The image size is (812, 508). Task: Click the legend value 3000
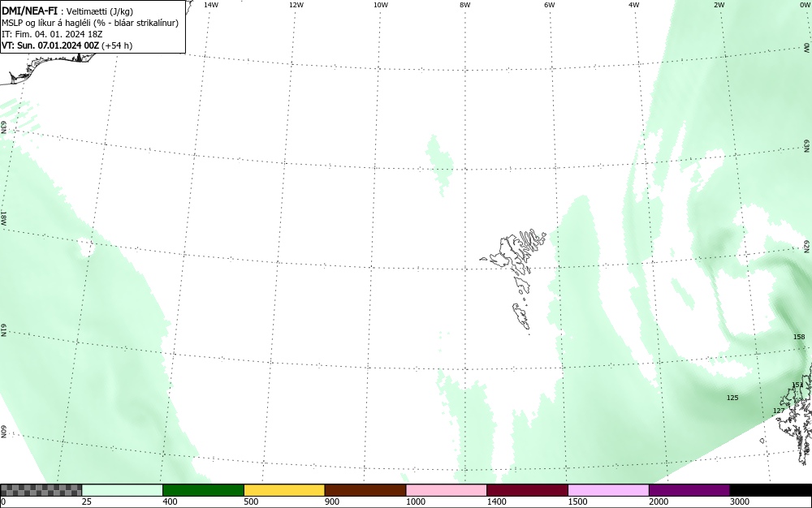tap(740, 502)
